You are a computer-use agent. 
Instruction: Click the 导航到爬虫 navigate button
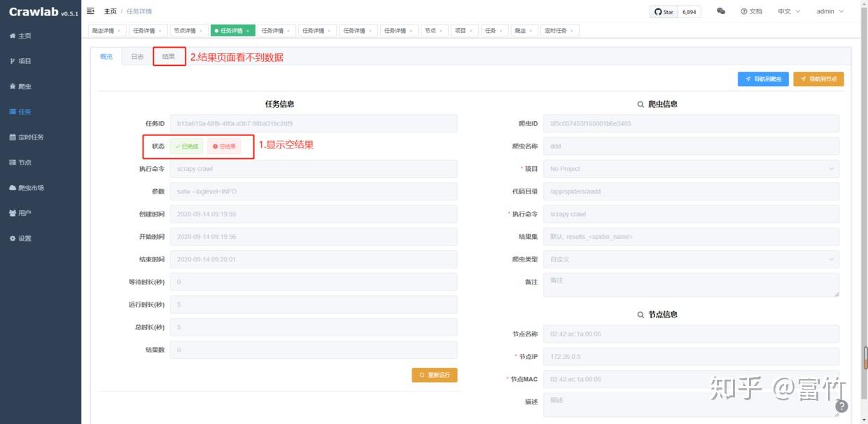763,78
